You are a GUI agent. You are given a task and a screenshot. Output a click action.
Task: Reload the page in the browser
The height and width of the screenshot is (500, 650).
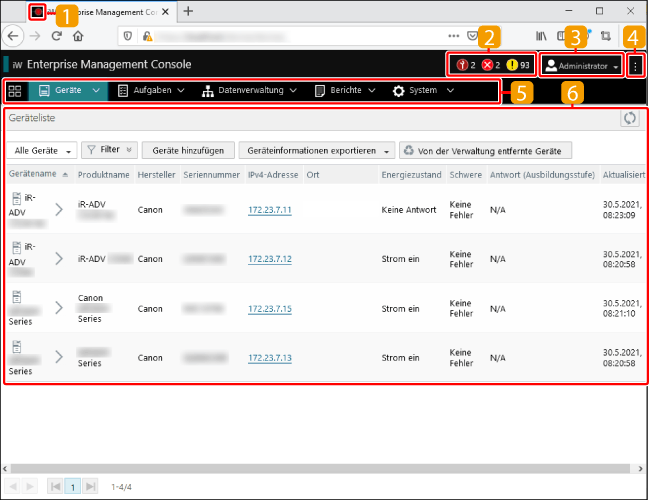[x=57, y=35]
